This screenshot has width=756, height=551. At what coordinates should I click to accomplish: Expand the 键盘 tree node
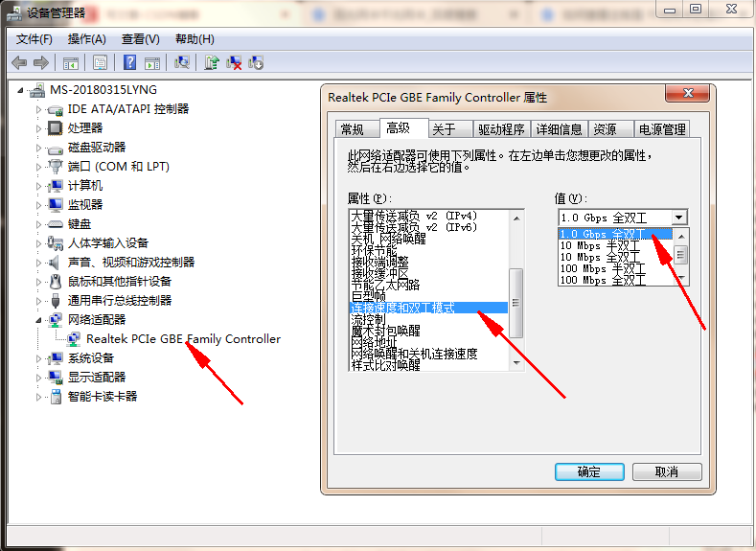(38, 224)
